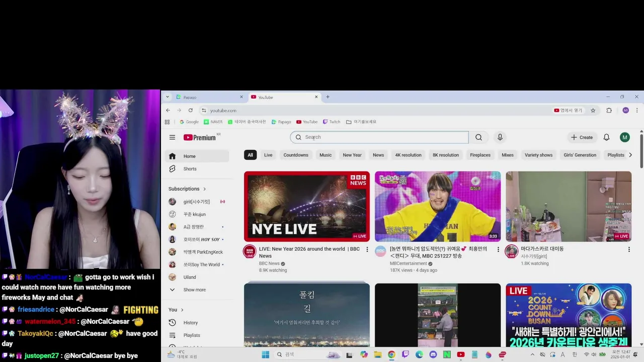Focus the YouTube search field
644x362 pixels.
click(x=379, y=137)
